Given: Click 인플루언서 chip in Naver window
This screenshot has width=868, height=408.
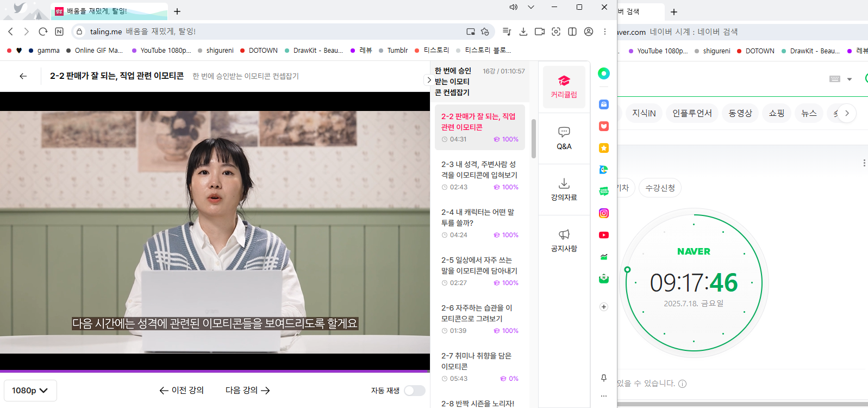Looking at the screenshot, I should pos(692,113).
